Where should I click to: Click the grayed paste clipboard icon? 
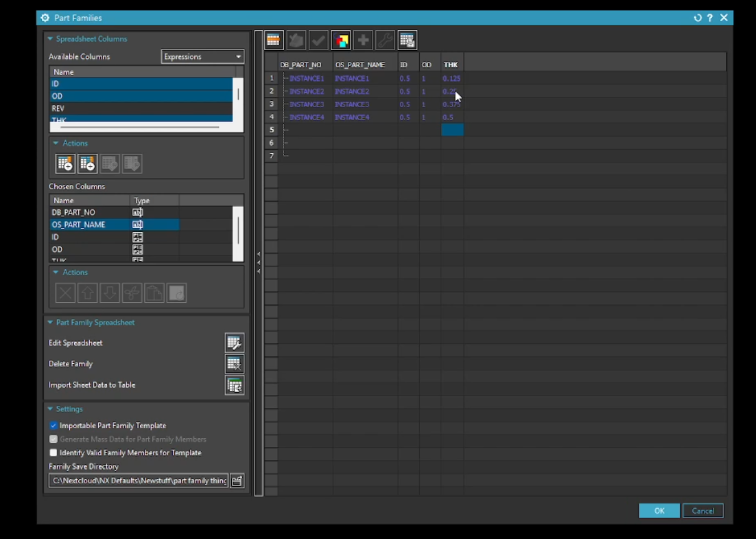[x=154, y=293]
